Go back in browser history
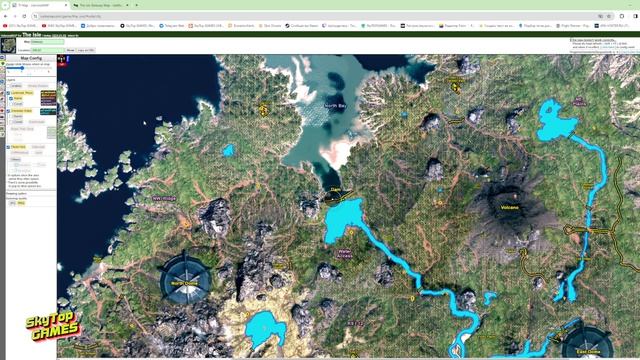640x360 pixels. [x=6, y=16]
